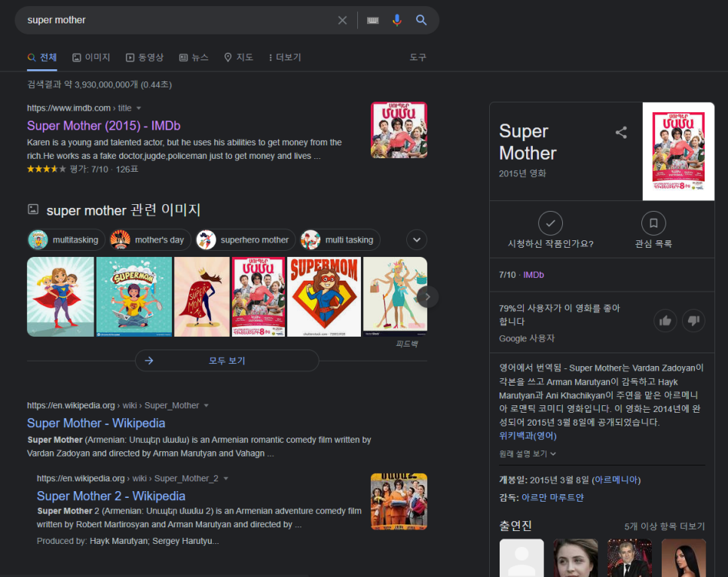Open Super Mother (2015) - IMDb result
This screenshot has width=728, height=577.
pos(103,126)
